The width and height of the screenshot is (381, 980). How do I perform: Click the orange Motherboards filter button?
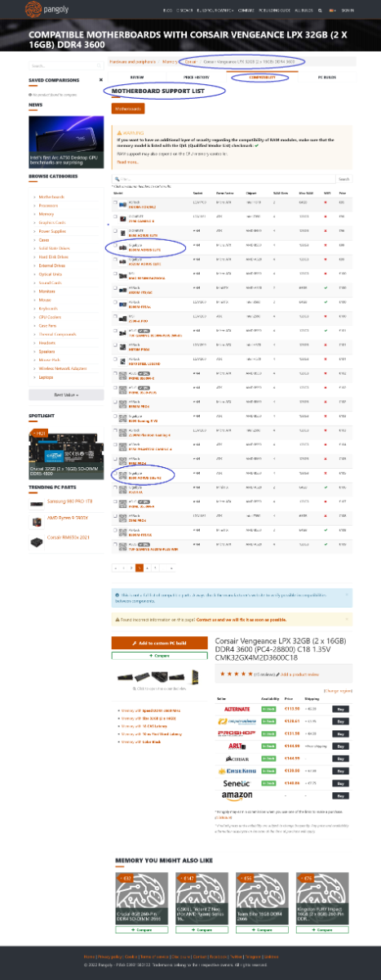[127, 108]
